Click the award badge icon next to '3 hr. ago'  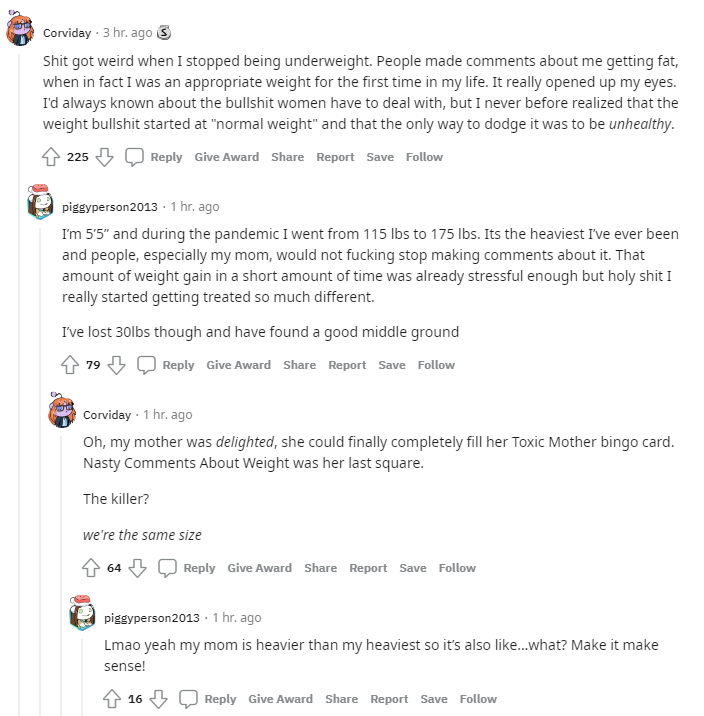164,33
